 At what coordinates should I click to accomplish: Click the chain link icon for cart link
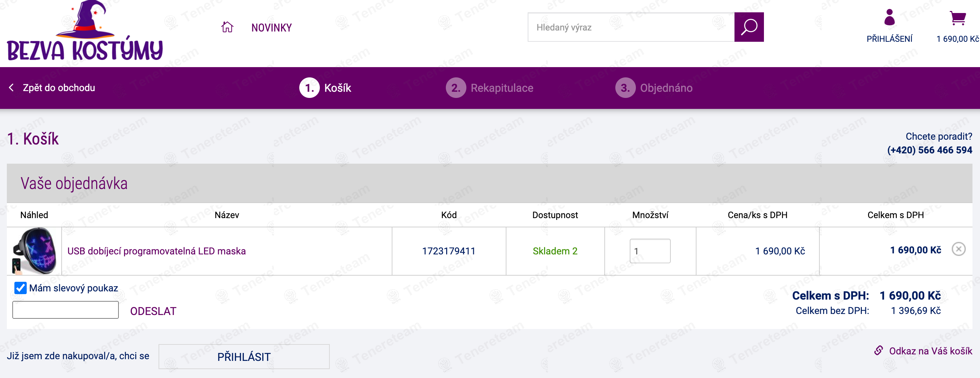point(878,350)
